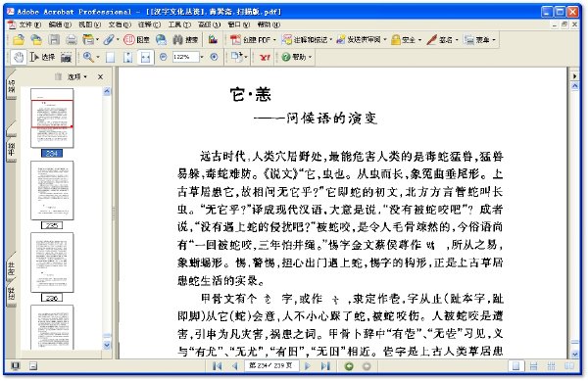This screenshot has width=588, height=381.
Task: Open the 编辑 menu
Action: click(60, 24)
